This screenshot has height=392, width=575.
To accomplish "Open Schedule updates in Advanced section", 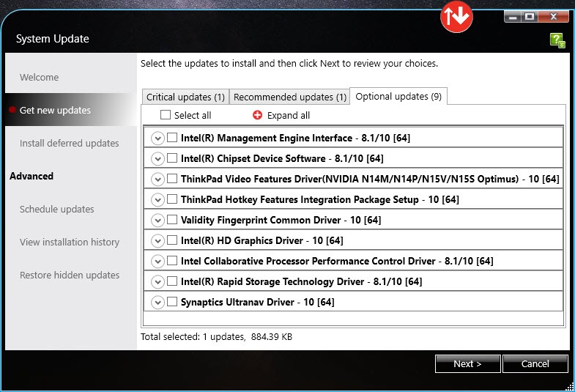I will [57, 209].
